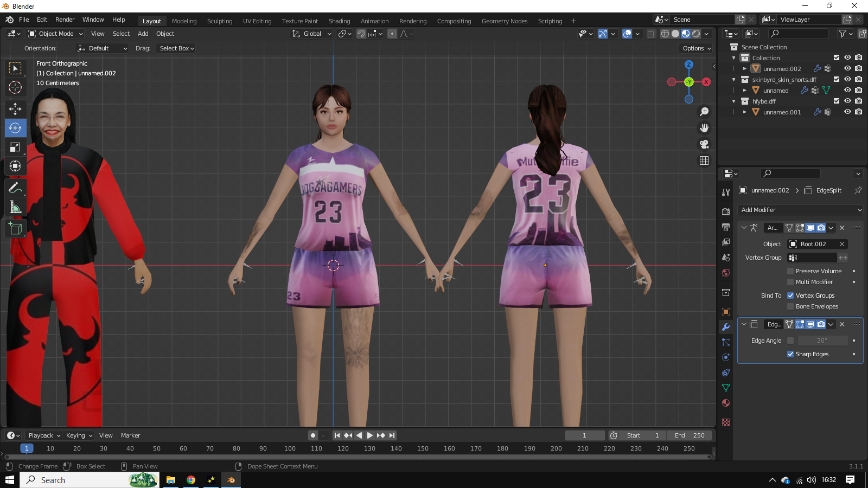
Task: Uncheck the Sharp Edges checkbox
Action: [790, 354]
